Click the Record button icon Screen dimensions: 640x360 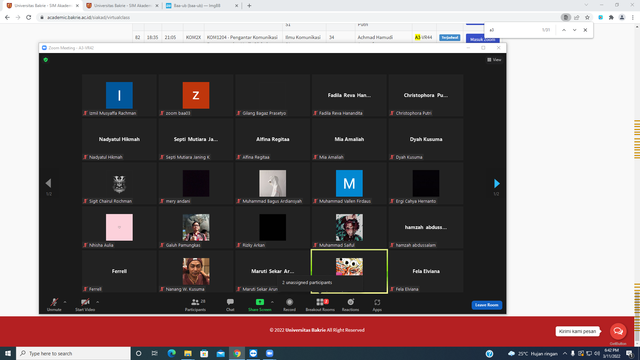[x=289, y=302]
